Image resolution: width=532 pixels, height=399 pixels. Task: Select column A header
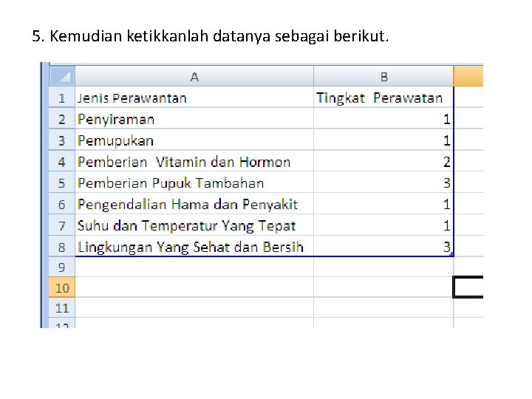pos(194,76)
